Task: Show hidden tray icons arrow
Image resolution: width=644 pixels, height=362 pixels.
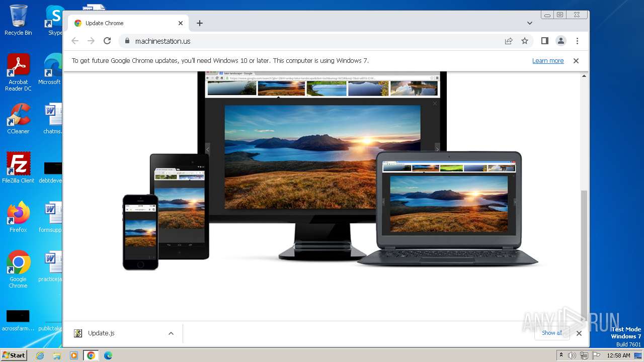Action: click(561, 355)
